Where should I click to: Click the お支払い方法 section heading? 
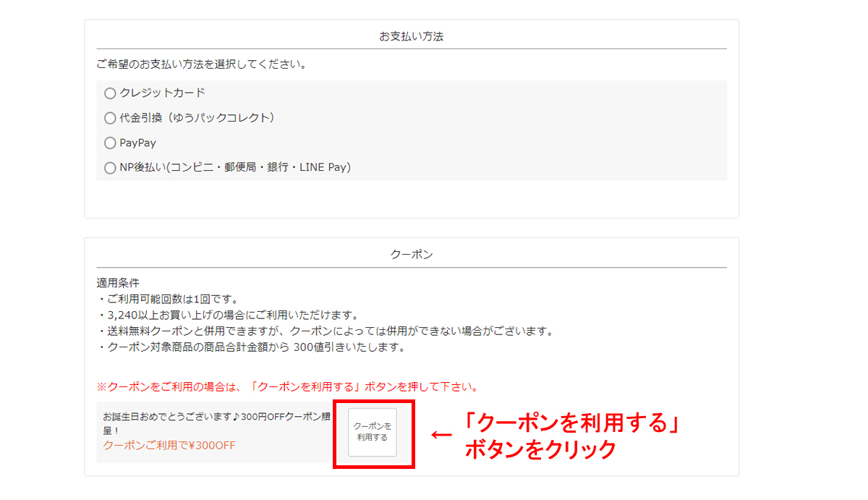[x=411, y=35]
